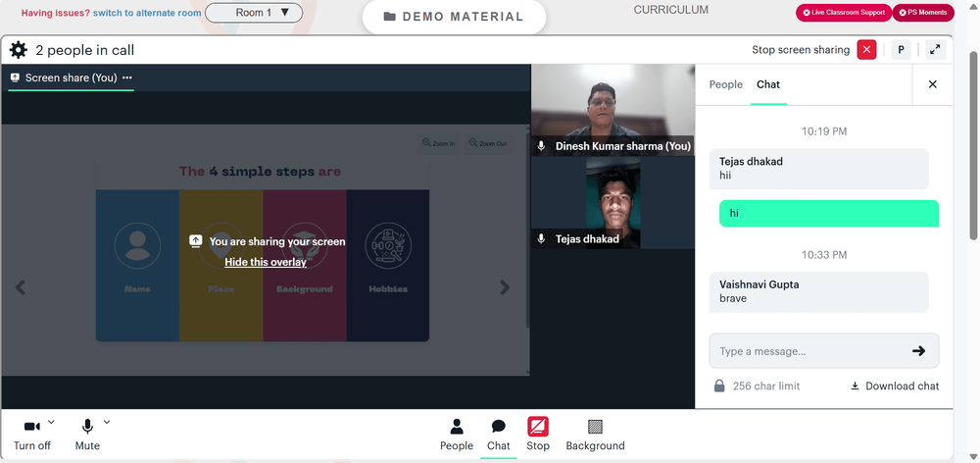This screenshot has width=980, height=463.
Task: Toggle fullscreen with the expand arrows icon
Action: pyautogui.click(x=935, y=49)
